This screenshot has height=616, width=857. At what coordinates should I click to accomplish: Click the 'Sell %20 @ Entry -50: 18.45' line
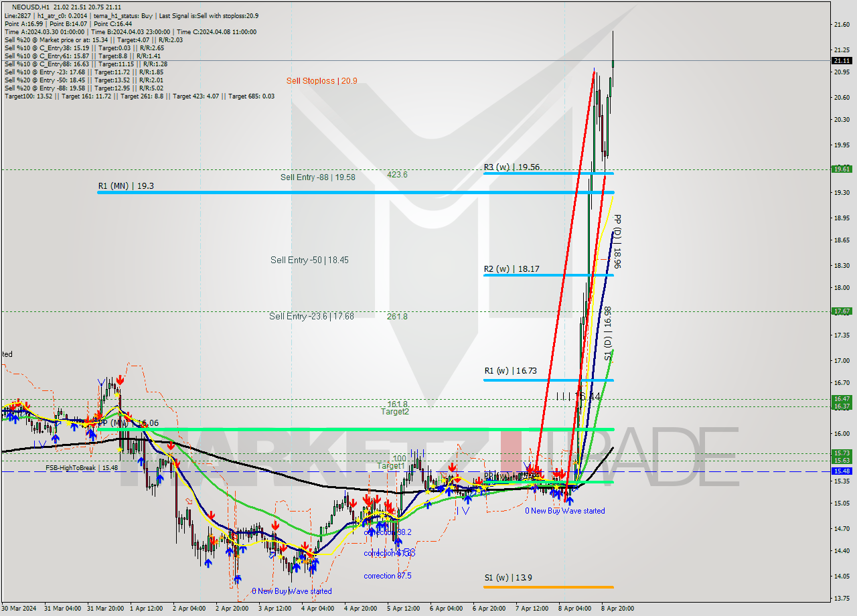pyautogui.click(x=84, y=80)
